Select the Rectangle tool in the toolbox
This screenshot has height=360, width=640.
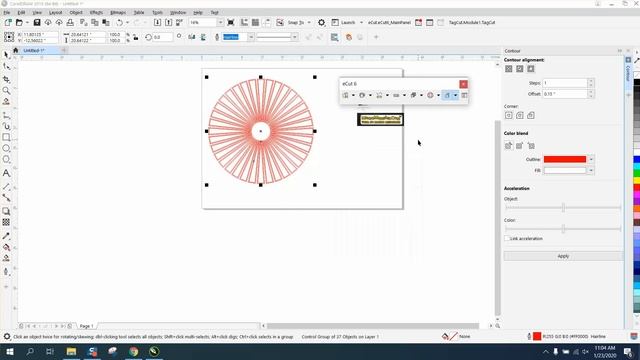(x=6, y=137)
